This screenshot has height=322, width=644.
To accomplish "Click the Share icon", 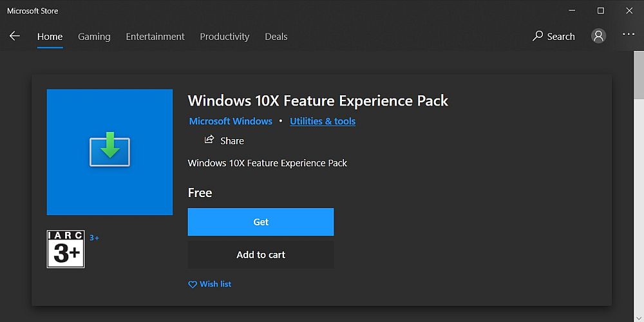I will (209, 140).
